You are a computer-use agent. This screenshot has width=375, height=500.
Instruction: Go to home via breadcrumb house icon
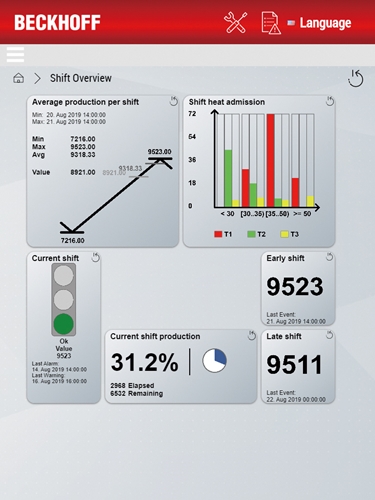tap(18, 78)
